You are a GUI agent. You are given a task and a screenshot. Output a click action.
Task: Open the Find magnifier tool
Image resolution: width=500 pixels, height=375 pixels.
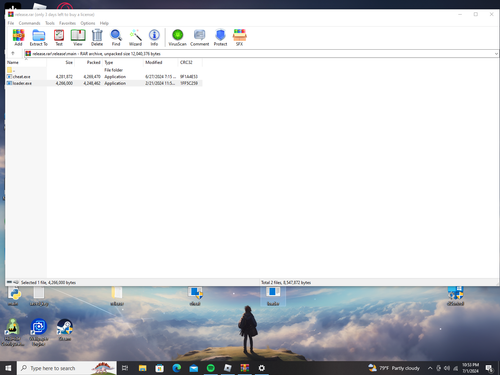[x=116, y=37]
